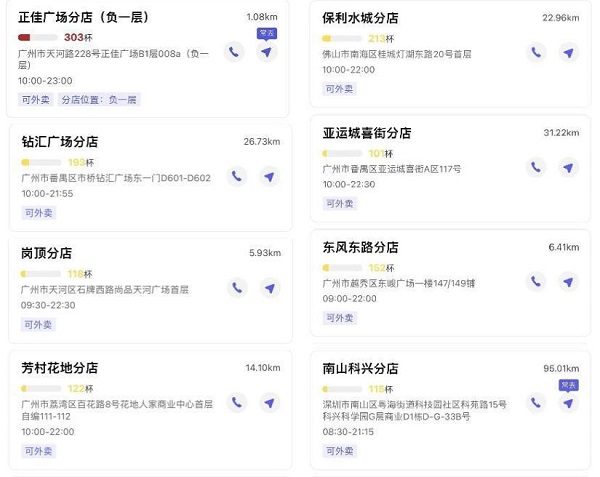Tap 可外卖 tag under 钻汇广场分店
600x477 pixels.
coord(39,212)
